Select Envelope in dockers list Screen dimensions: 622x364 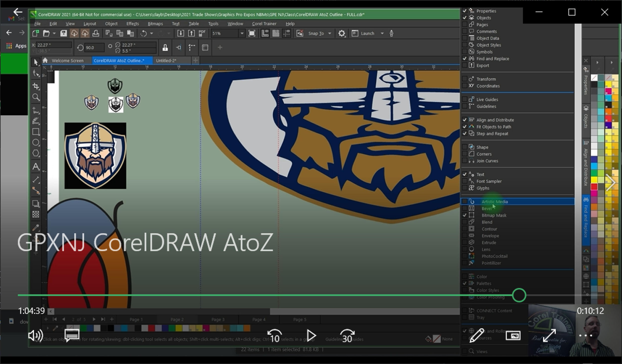[x=490, y=236]
